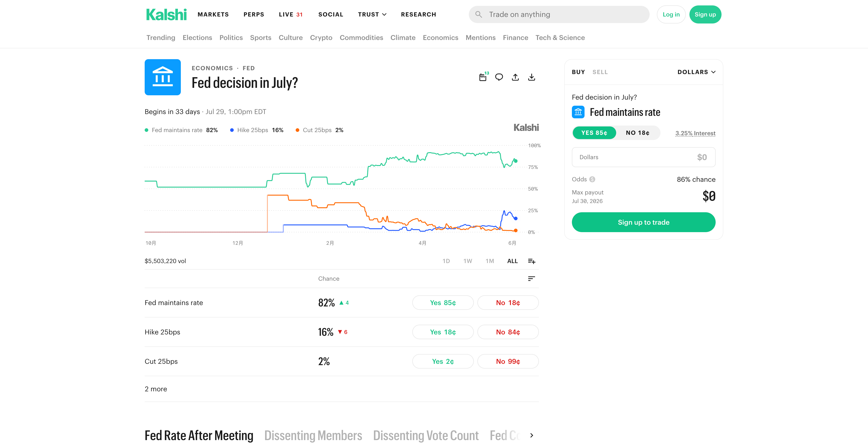Open the sort filter icon by Chance

531,279
